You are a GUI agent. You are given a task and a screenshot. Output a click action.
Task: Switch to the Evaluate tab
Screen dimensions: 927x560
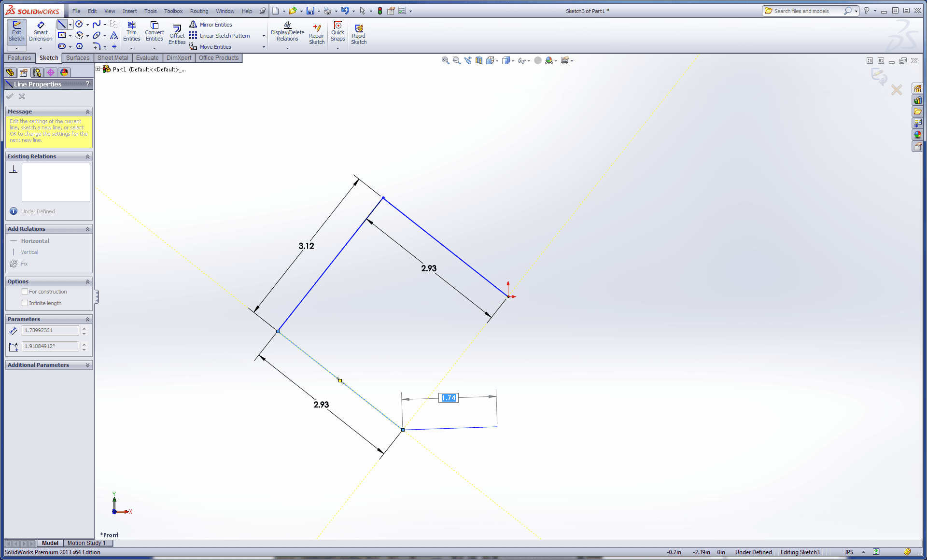click(x=147, y=58)
